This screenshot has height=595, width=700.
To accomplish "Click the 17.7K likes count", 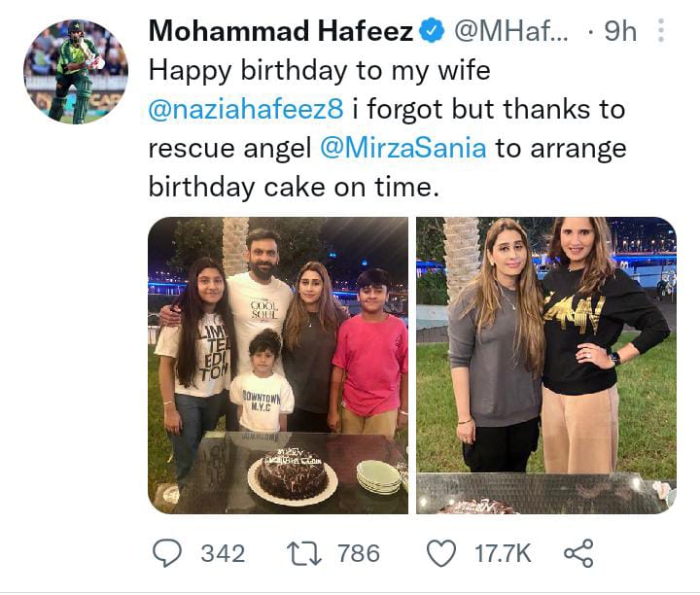I will pyautogui.click(x=502, y=553).
